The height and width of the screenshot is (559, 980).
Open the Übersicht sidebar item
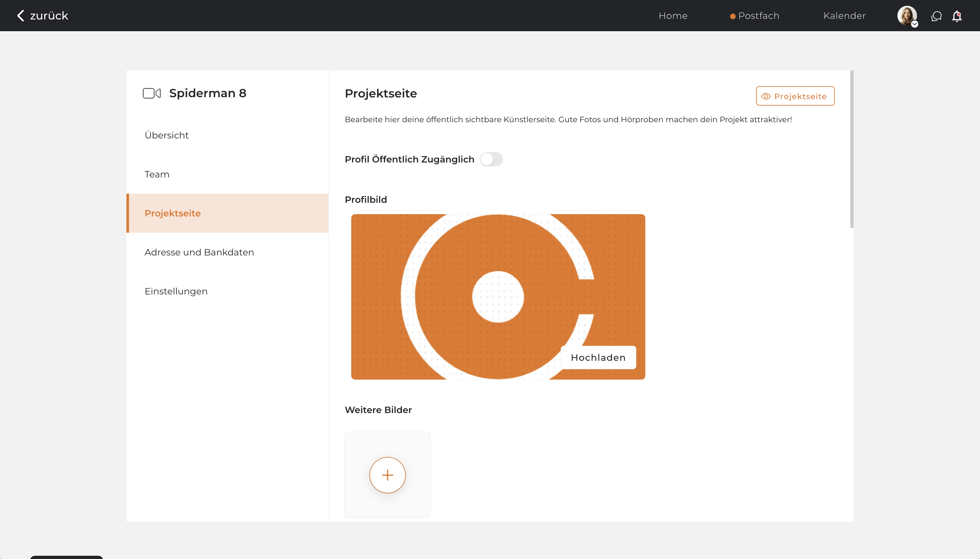[167, 136]
